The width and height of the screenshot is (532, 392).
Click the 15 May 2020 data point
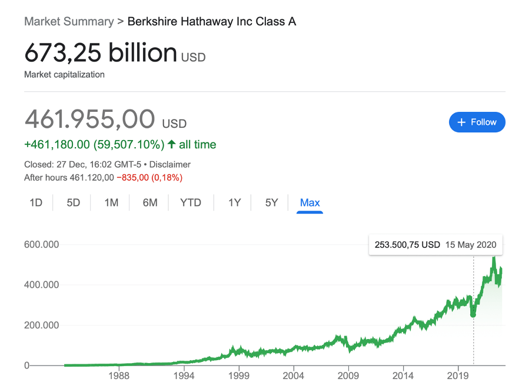click(x=473, y=315)
